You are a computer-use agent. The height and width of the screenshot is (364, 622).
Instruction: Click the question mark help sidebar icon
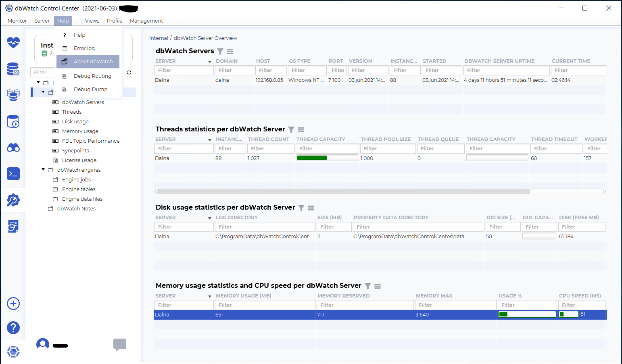coord(13,328)
